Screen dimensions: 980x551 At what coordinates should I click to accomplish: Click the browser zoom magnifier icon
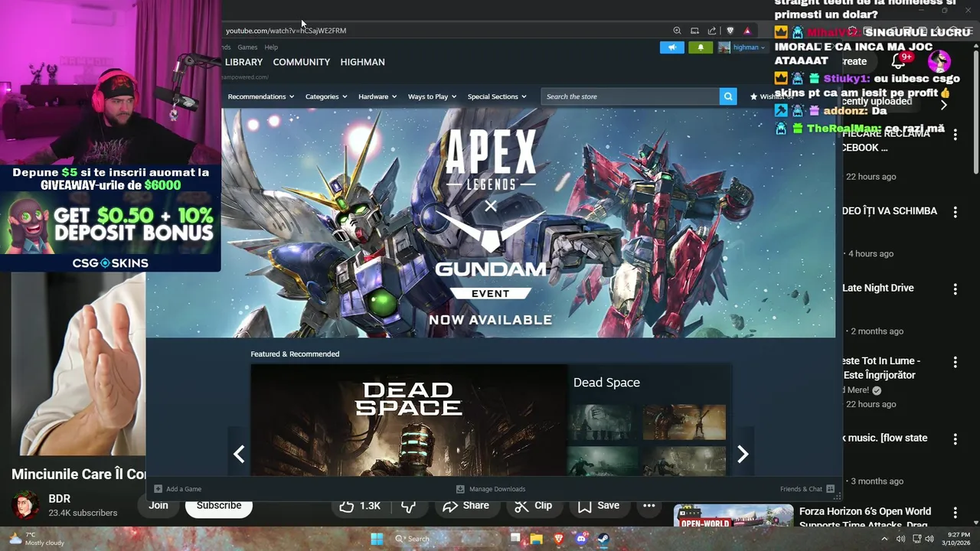677,31
